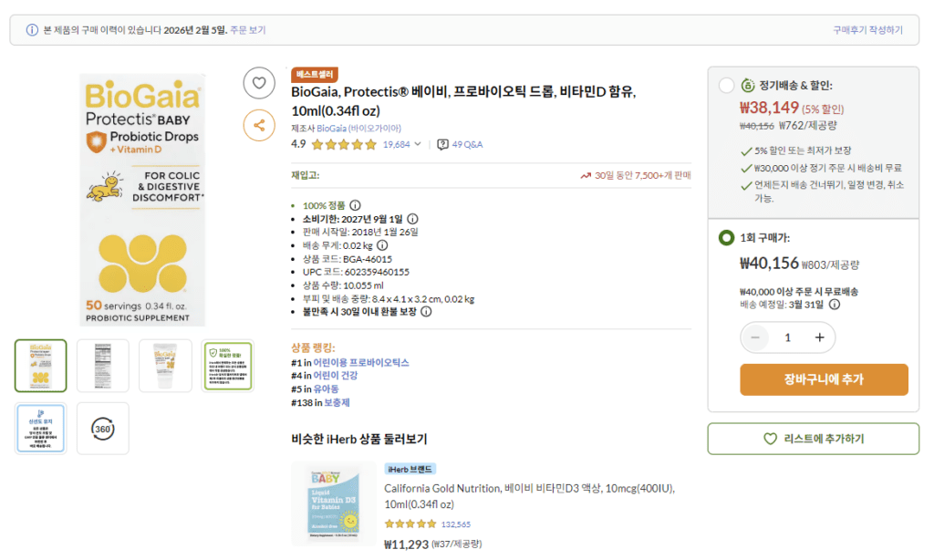
Task: Click the 장바구니에 추가 button
Action: coord(824,379)
